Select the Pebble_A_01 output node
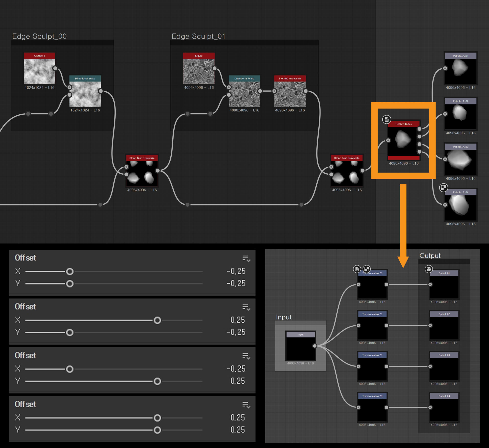This screenshot has width=489, height=448. (x=460, y=71)
